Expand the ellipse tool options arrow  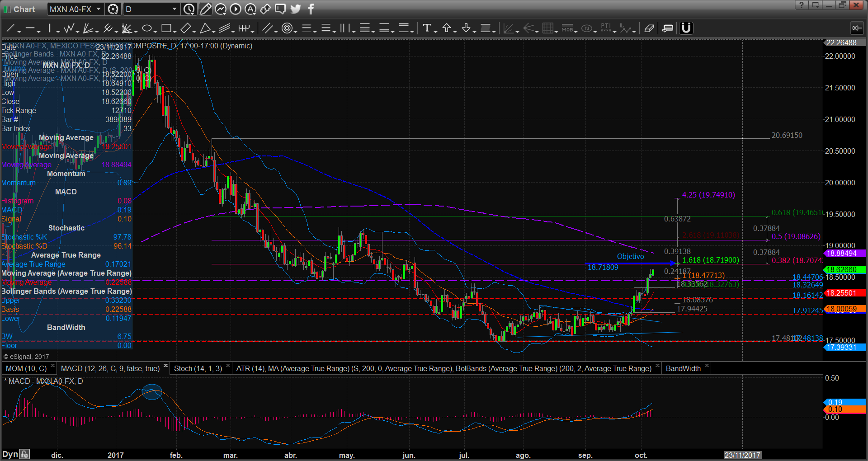point(155,31)
